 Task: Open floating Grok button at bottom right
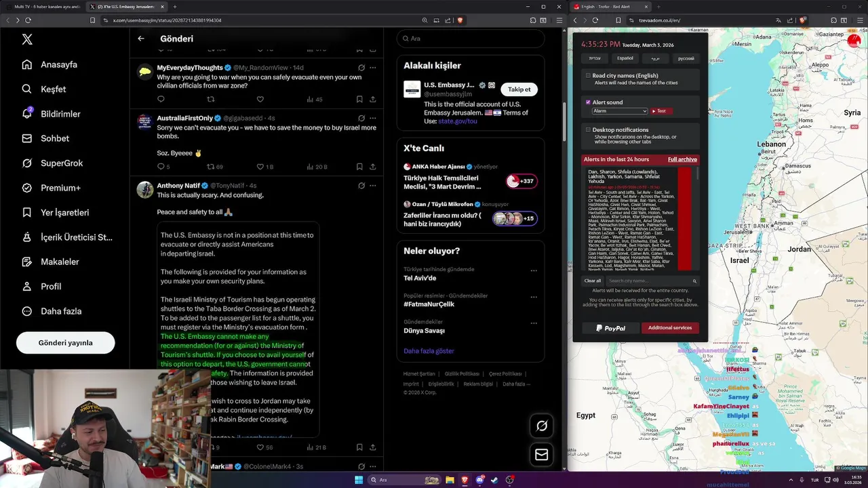click(541, 426)
